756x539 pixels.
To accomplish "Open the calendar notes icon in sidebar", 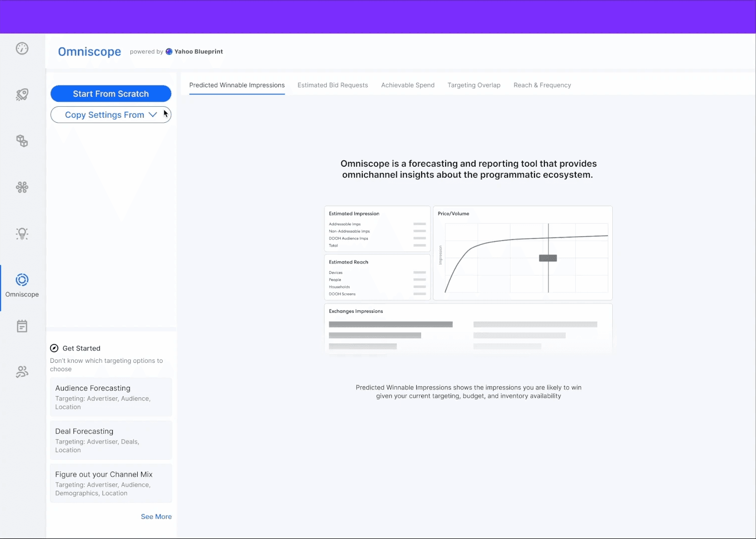I will 22,326.
